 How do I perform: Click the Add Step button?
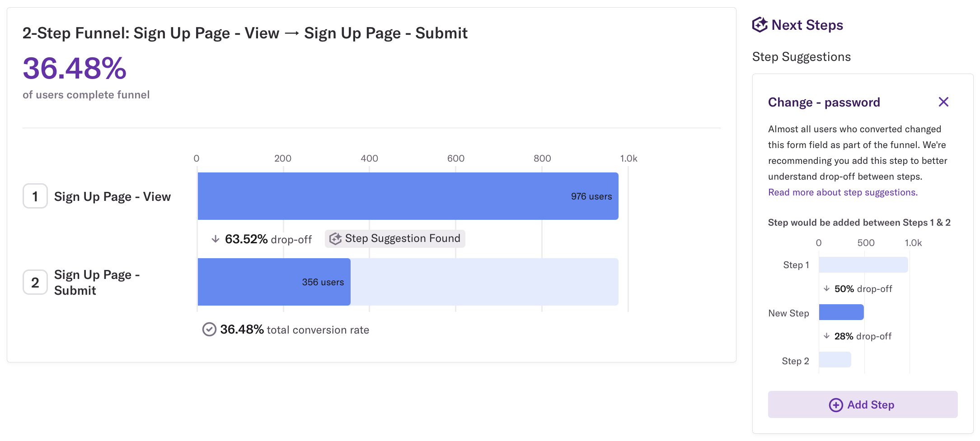pyautogui.click(x=862, y=404)
